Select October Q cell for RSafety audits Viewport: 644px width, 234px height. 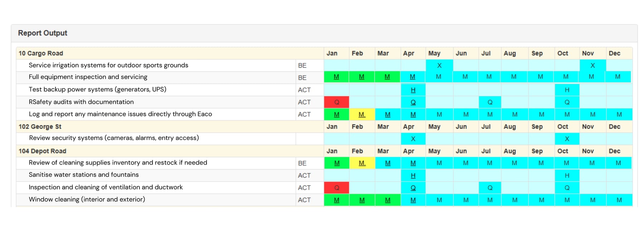point(567,102)
